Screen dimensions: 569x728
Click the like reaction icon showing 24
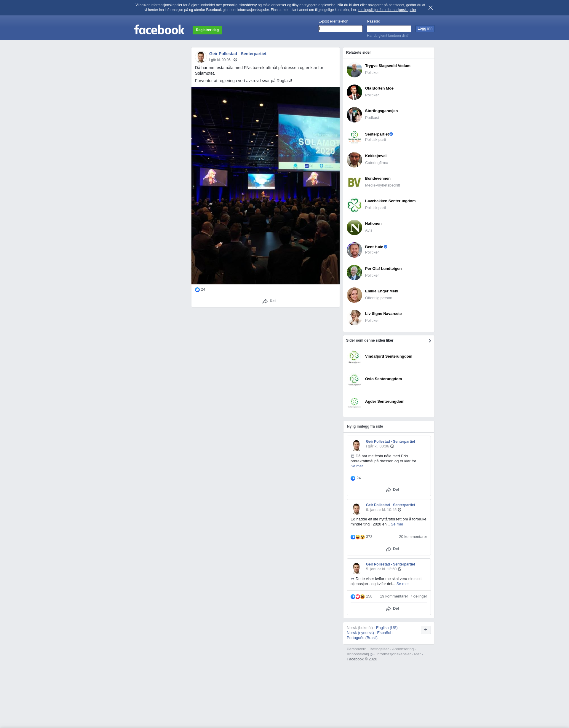197,290
